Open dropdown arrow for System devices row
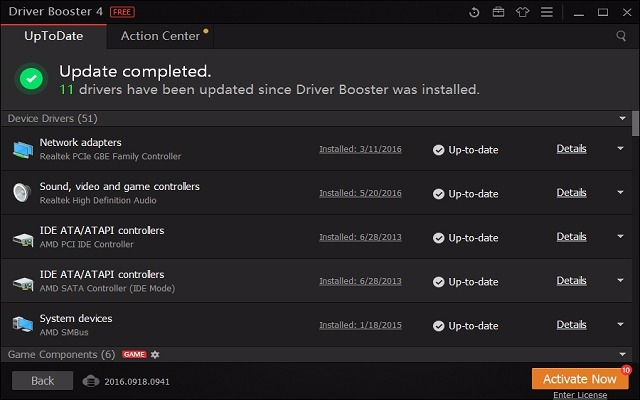 [620, 324]
